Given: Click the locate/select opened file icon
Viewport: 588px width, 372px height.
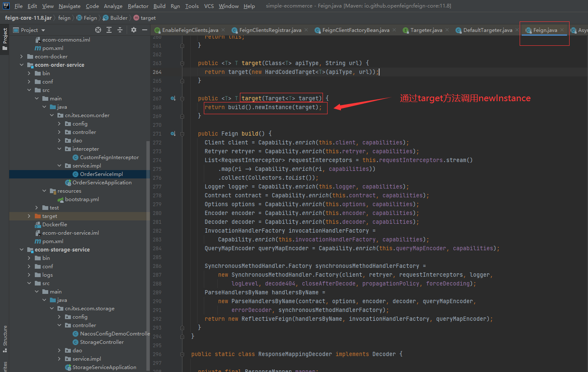Looking at the screenshot, I should [x=98, y=30].
